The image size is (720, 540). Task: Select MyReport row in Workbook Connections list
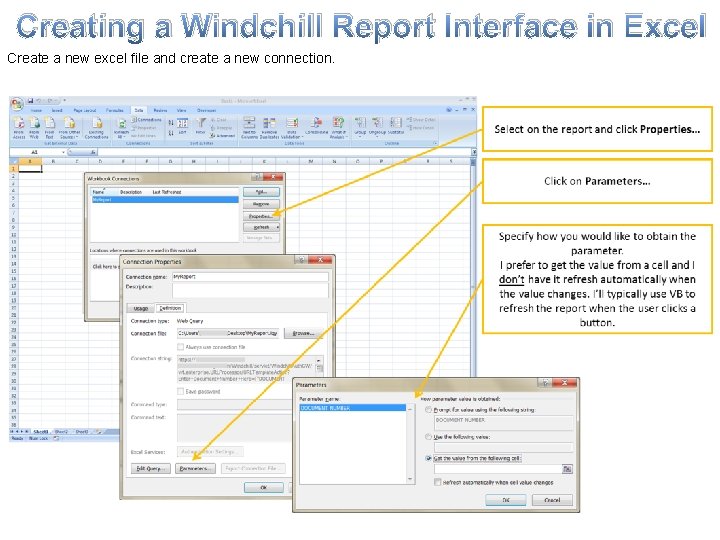[x=165, y=200]
